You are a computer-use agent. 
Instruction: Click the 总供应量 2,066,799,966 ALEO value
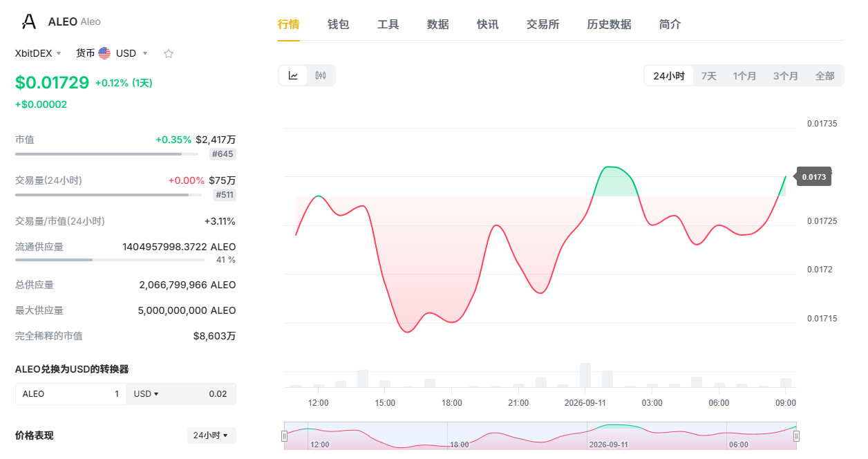click(x=187, y=285)
